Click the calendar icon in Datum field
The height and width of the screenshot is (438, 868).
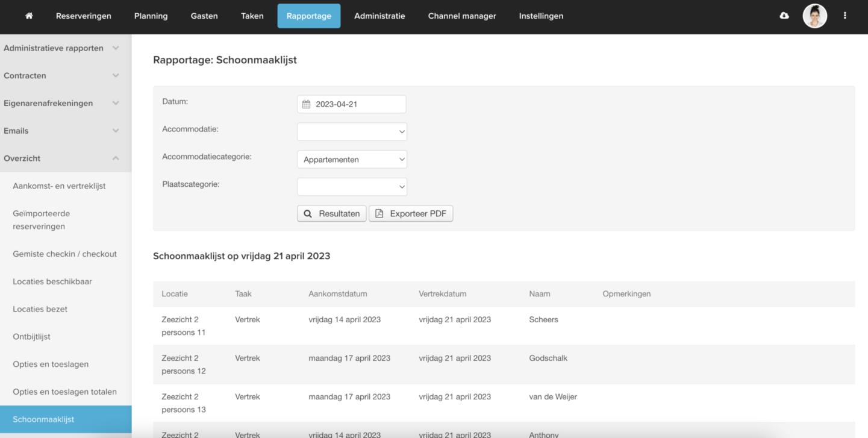click(306, 104)
